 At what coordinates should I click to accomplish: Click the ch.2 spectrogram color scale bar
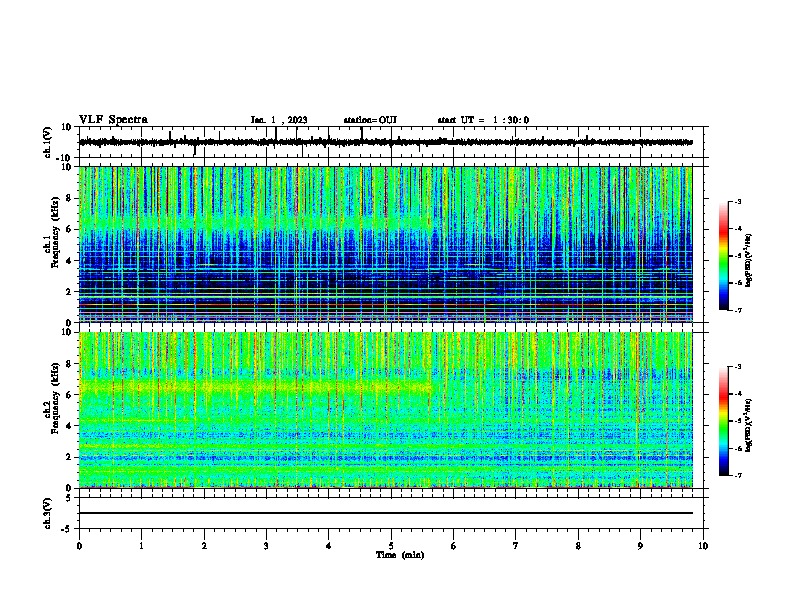click(x=723, y=421)
